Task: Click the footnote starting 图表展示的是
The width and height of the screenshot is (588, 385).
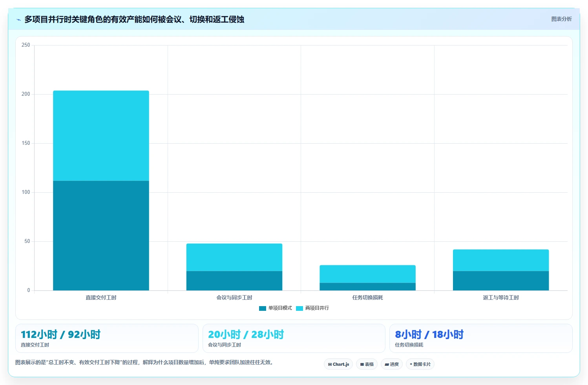Action: [x=145, y=362]
